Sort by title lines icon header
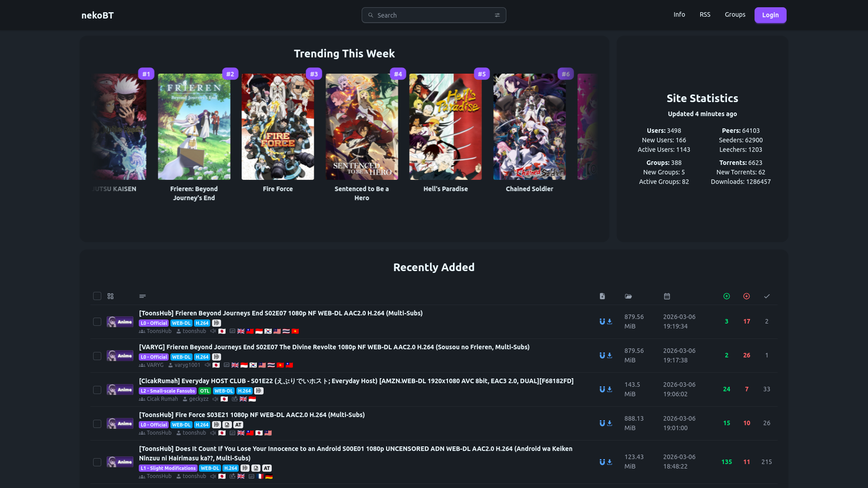The image size is (868, 488). 142,296
